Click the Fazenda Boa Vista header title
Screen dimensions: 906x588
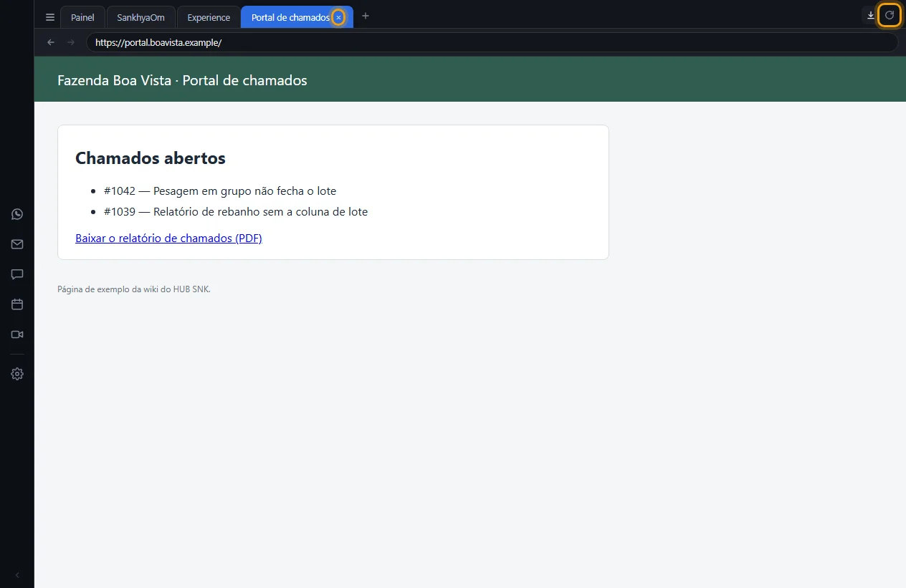182,80
